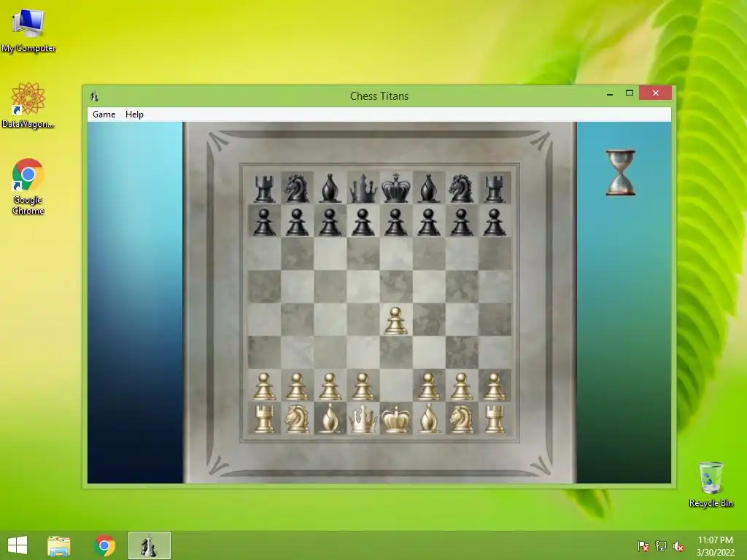
Task: Select the black queen
Action: click(363, 189)
